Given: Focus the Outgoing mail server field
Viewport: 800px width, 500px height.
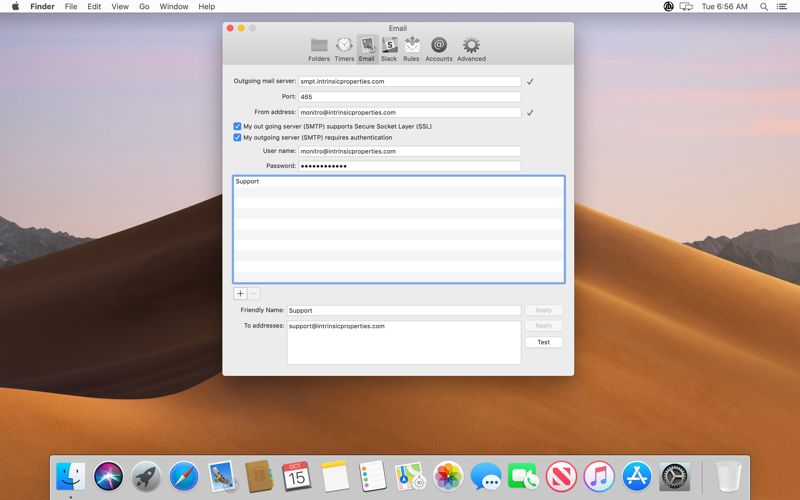Looking at the screenshot, I should point(410,81).
